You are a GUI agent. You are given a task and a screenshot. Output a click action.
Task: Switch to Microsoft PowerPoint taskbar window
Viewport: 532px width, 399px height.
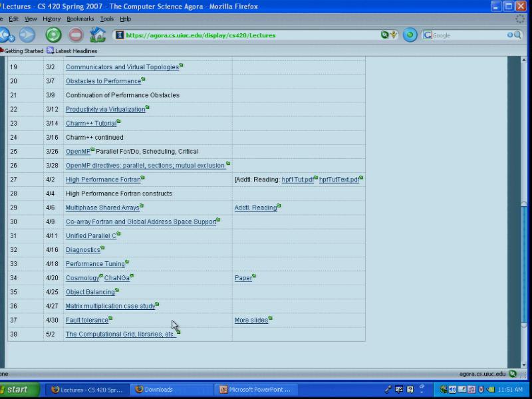coord(256,390)
